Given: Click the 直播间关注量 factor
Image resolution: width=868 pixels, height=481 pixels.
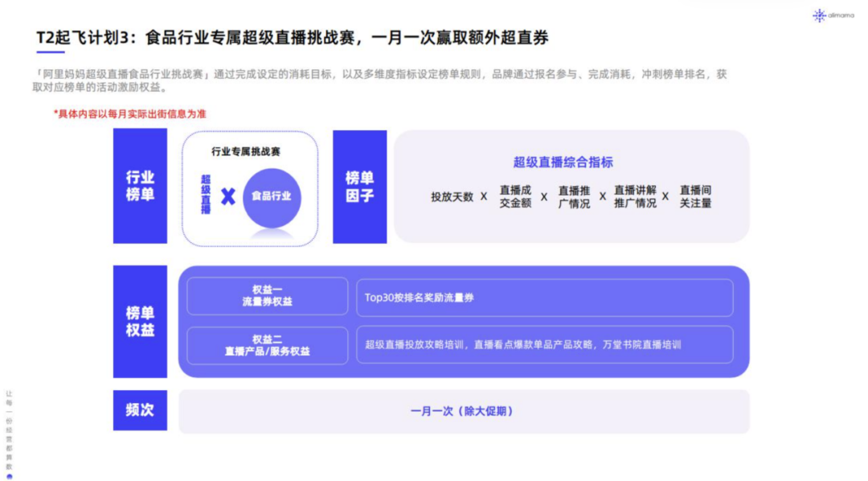Looking at the screenshot, I should pos(695,197).
